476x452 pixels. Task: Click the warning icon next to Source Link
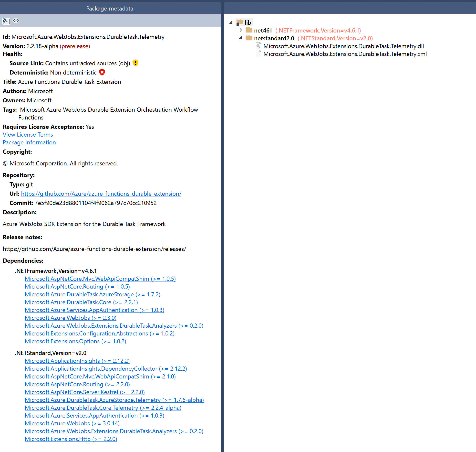pos(135,63)
